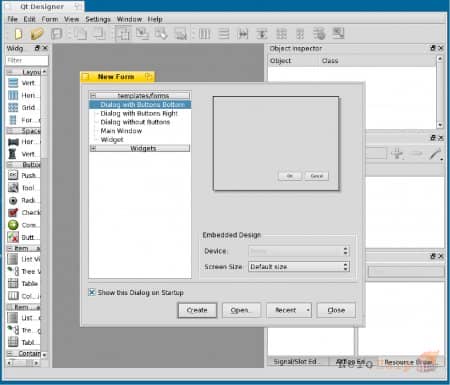Open the Recent button dropdown arrow
Image resolution: width=450 pixels, height=385 pixels.
[x=308, y=310]
